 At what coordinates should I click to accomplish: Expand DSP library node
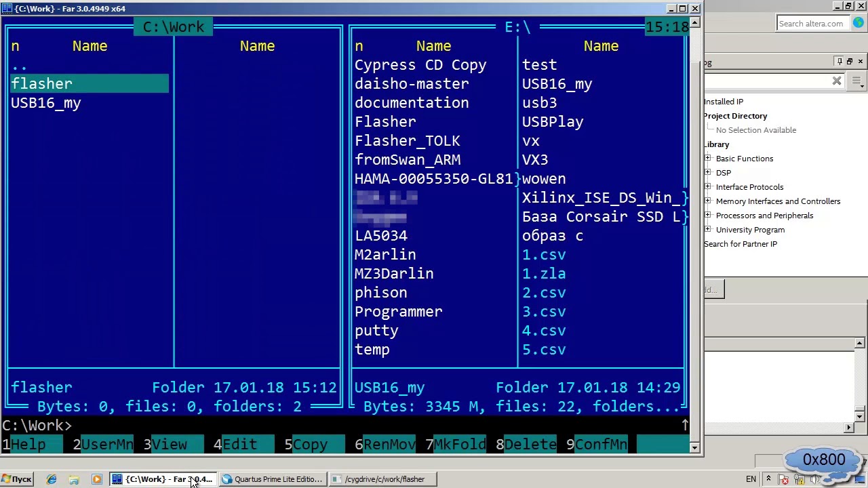pyautogui.click(x=708, y=173)
